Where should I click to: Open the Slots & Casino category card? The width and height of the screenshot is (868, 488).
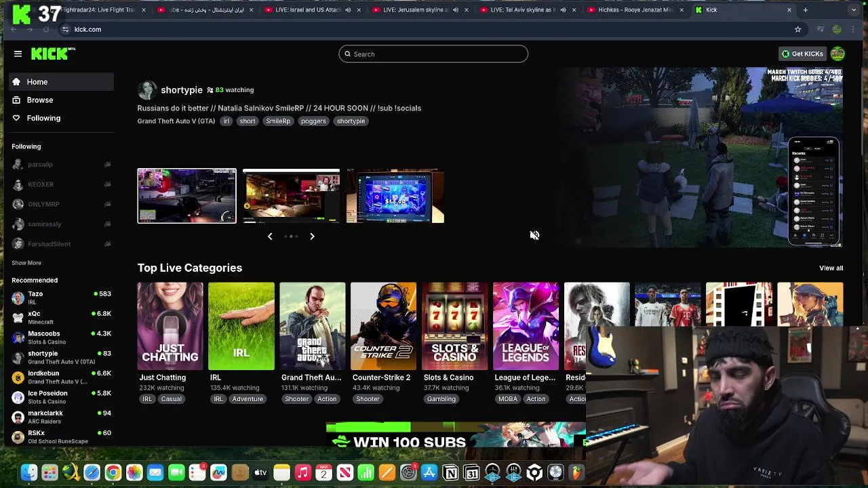pyautogui.click(x=455, y=327)
